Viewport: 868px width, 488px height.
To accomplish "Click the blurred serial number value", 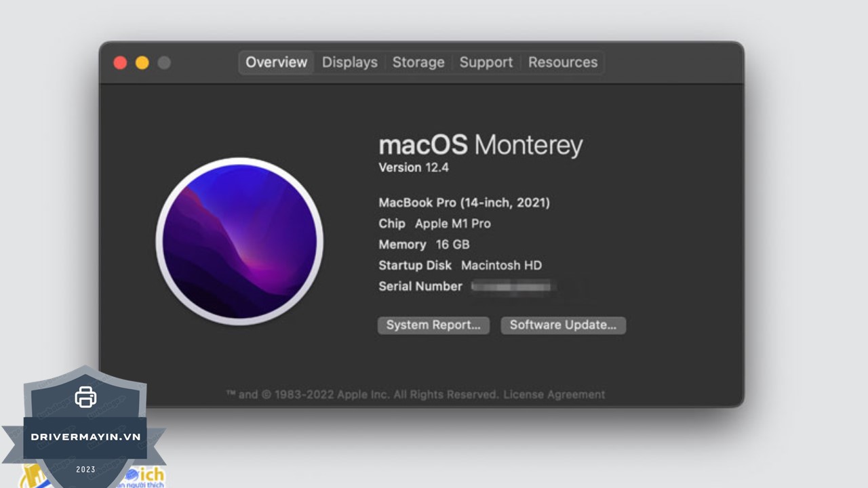I will [513, 287].
